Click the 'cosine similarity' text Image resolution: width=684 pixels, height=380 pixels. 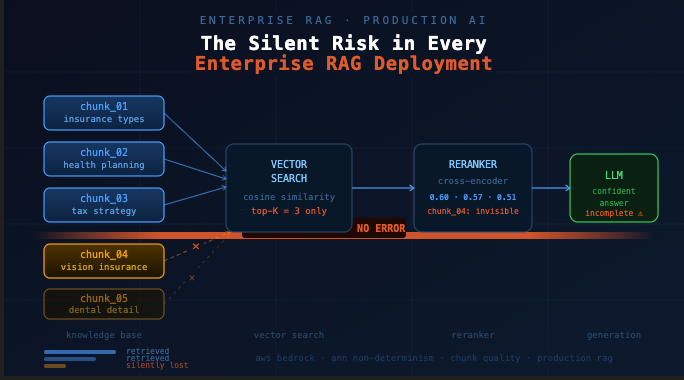(289, 197)
